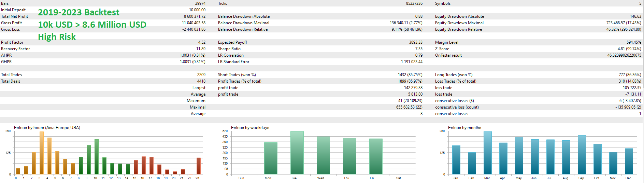Select the Equity Drawdown Maximal value
The height and width of the screenshot is (183, 644).
(624, 23)
